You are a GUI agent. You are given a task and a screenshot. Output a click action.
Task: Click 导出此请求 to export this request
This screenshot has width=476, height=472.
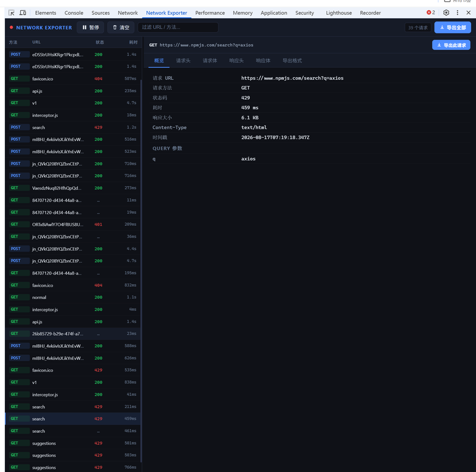tap(451, 45)
